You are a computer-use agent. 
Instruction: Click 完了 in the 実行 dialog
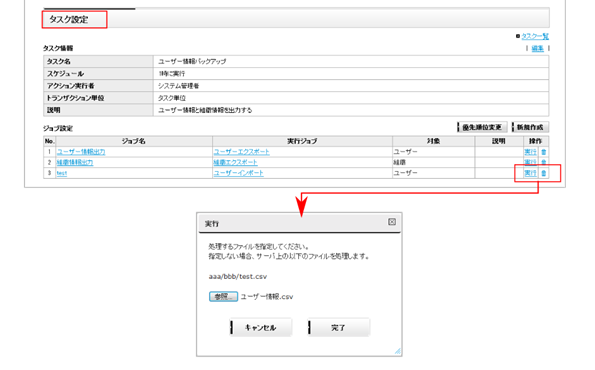[338, 327]
